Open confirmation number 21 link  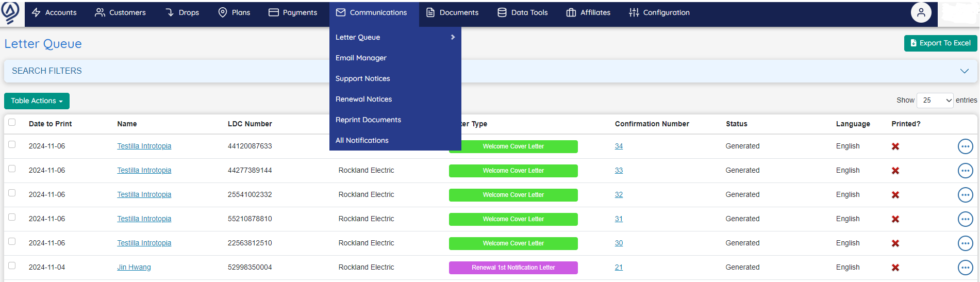click(619, 267)
